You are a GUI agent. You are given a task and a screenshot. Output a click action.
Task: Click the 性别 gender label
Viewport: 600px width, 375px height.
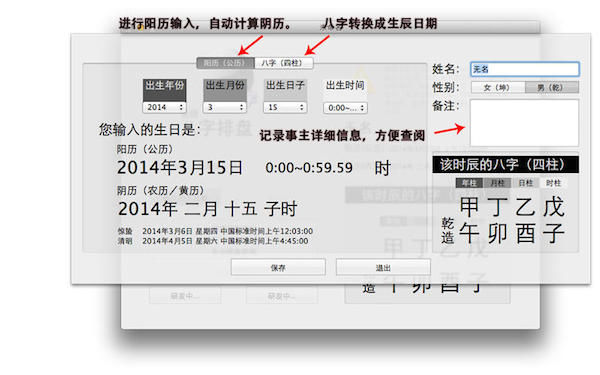click(x=446, y=88)
